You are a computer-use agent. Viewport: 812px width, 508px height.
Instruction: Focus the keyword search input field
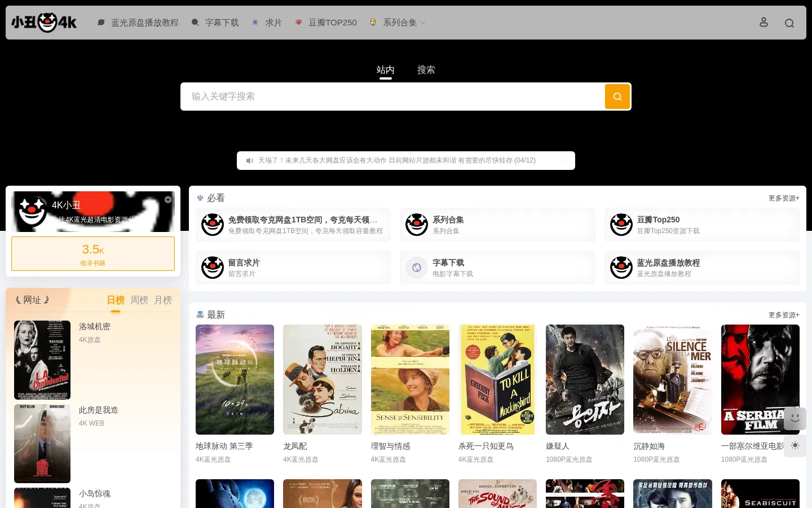(392, 97)
